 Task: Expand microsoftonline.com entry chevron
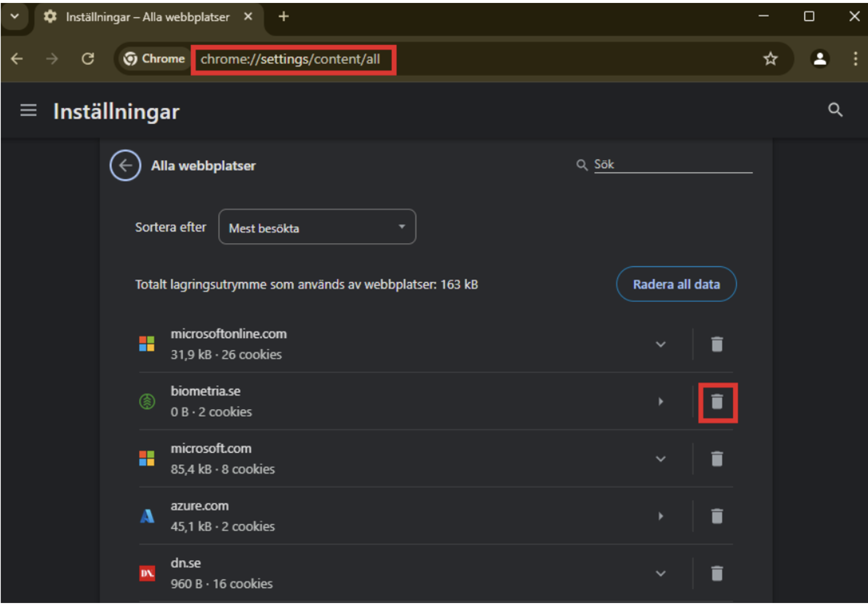[660, 345]
